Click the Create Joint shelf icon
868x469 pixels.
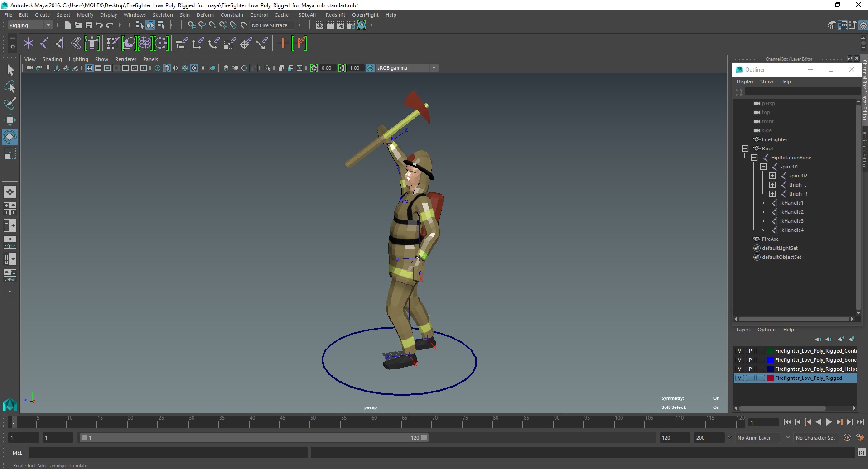(x=44, y=43)
